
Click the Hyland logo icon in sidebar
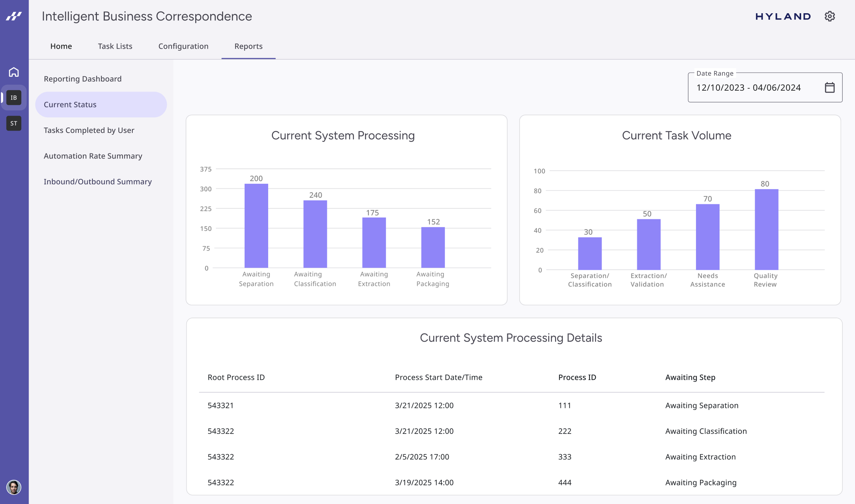click(x=14, y=16)
